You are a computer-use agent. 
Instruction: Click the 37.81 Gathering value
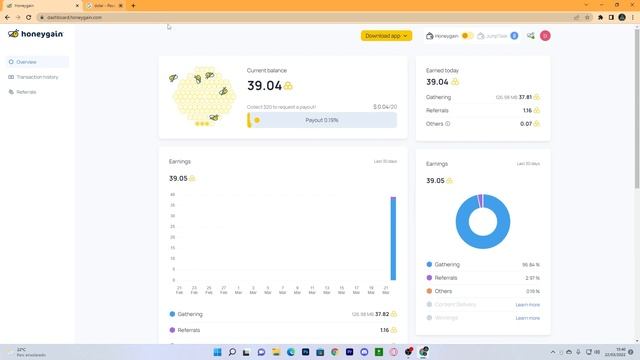point(525,97)
